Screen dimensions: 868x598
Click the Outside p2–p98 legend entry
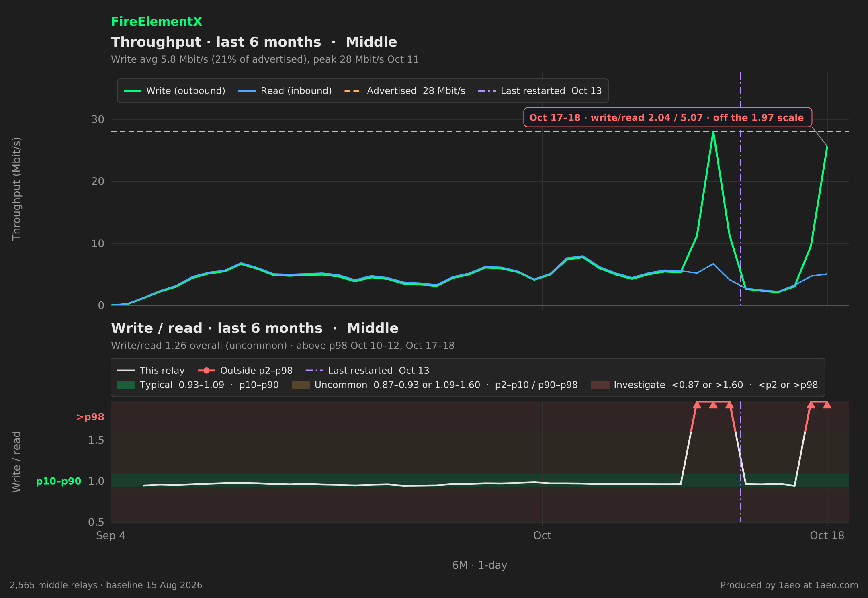point(245,371)
